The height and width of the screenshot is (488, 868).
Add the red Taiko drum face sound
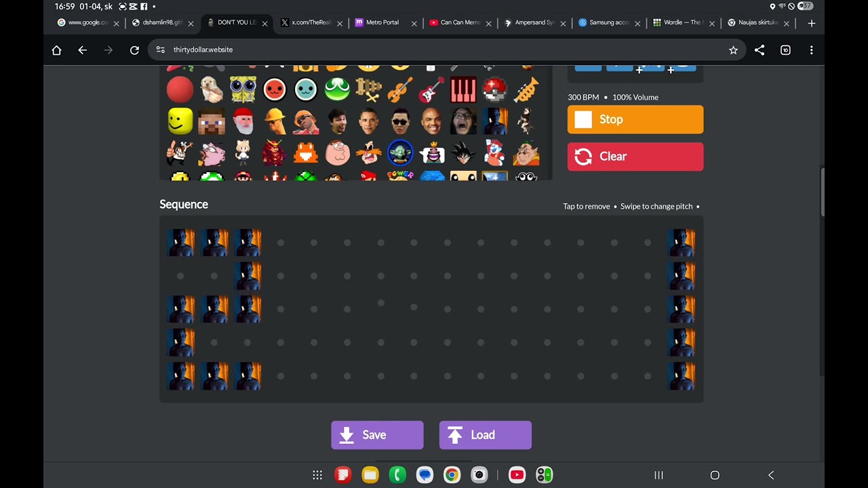[x=275, y=89]
